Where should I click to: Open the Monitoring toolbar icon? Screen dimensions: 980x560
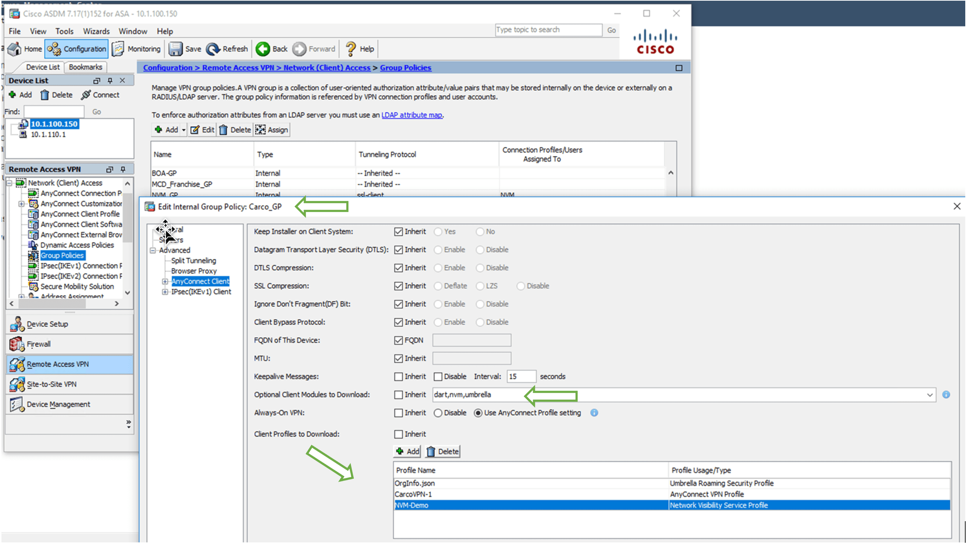coord(118,49)
